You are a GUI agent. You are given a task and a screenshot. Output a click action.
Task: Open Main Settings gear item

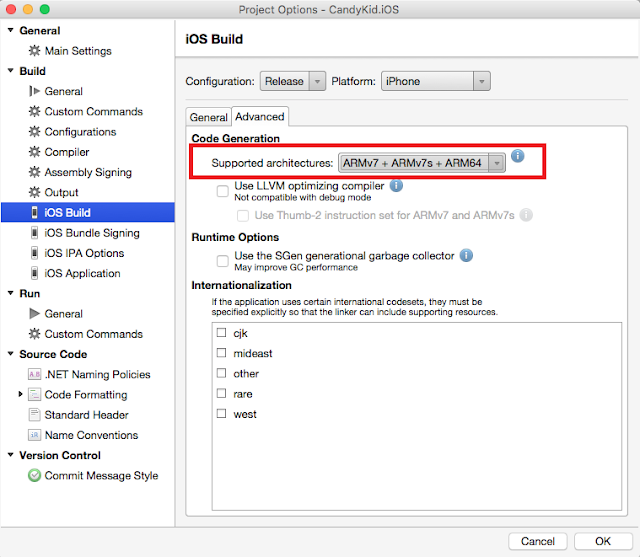[70, 51]
